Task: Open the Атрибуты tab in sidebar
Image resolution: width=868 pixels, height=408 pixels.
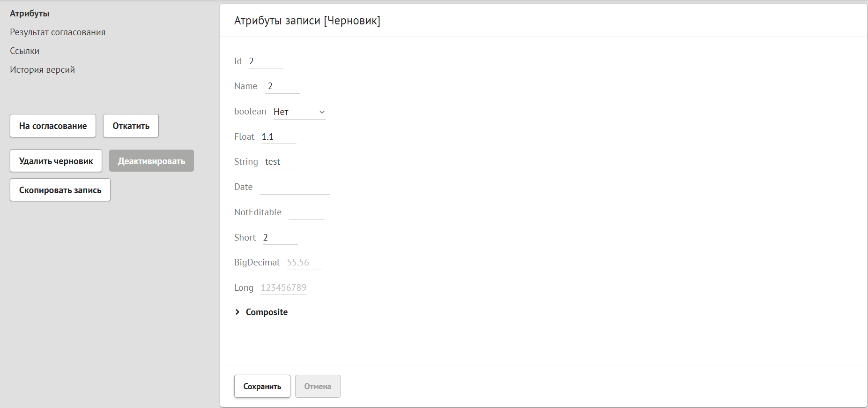Action: (x=30, y=14)
